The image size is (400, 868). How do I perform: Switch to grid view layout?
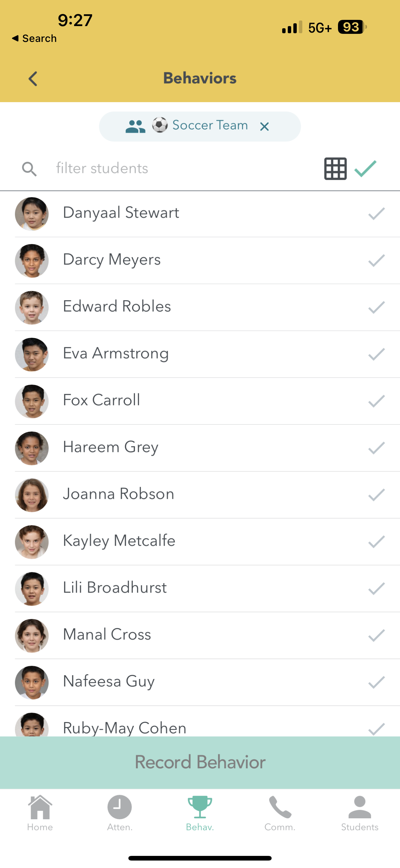coord(335,169)
